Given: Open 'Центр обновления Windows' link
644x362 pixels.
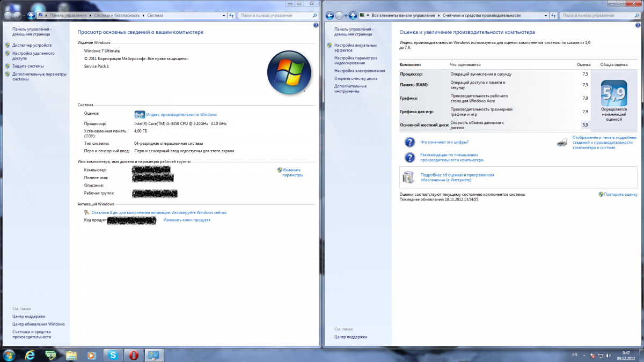Looking at the screenshot, I should pyautogui.click(x=39, y=324).
